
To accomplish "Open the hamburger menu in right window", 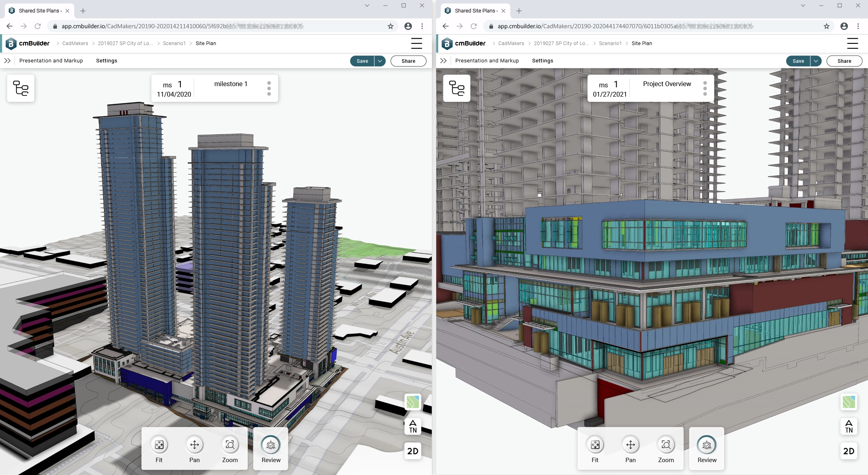I will point(852,43).
